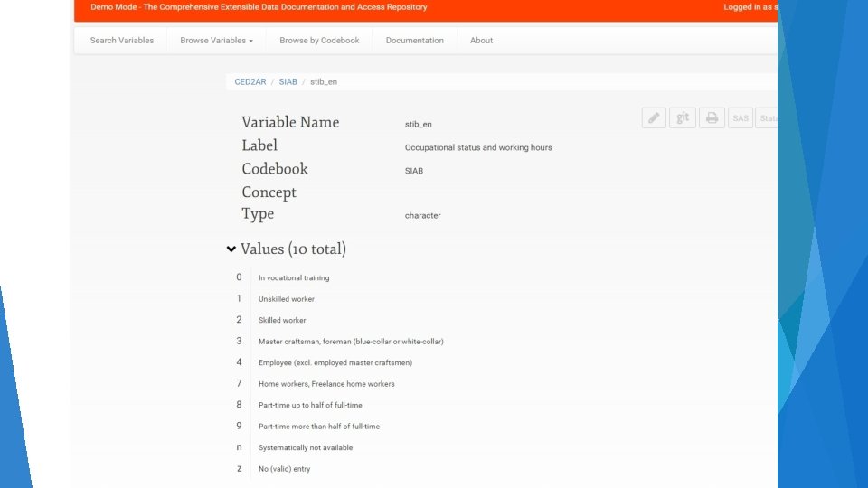Open the Documentation nav item
Screen dimensions: 868x488
coord(415,41)
